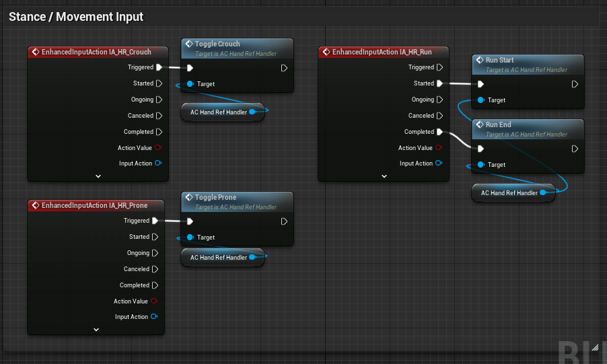Click Toggle Crouch output exec pin
Viewport: 607px width, 364px height.
coord(285,68)
